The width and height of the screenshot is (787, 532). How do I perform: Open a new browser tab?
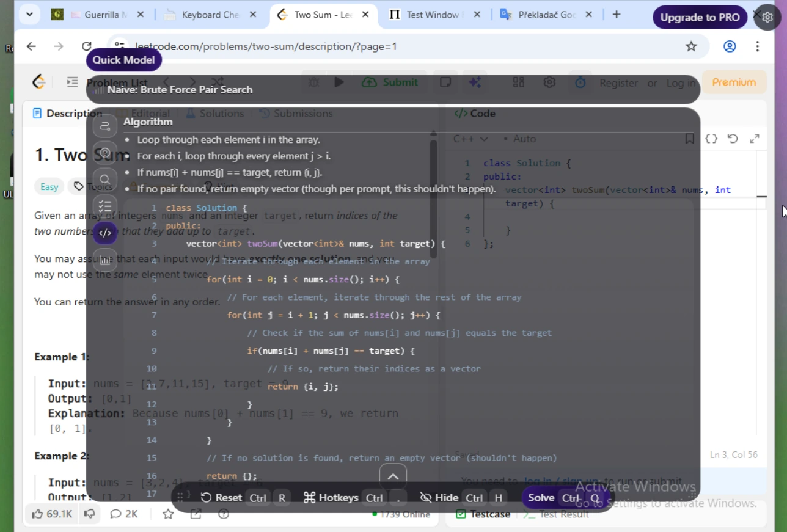(x=617, y=15)
